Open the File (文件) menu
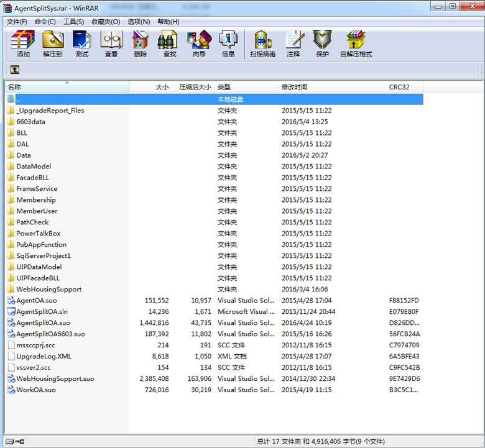The image size is (485, 448). [x=17, y=22]
